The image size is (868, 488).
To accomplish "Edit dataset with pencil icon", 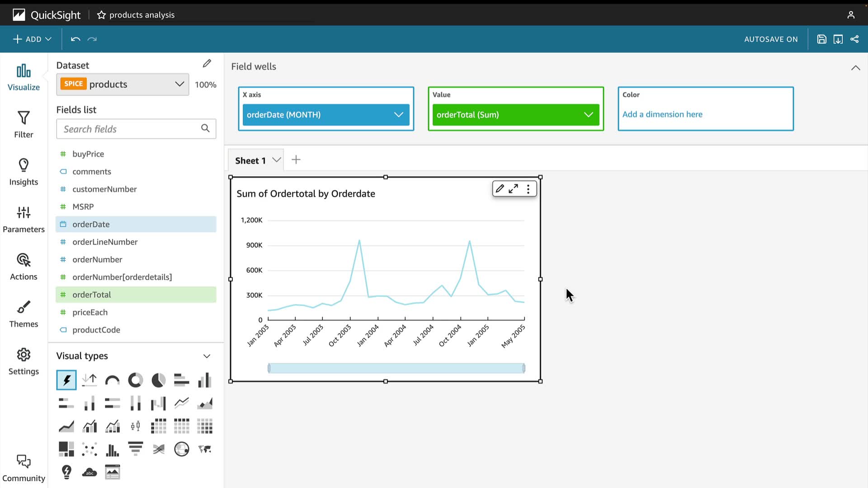I will coord(207,64).
